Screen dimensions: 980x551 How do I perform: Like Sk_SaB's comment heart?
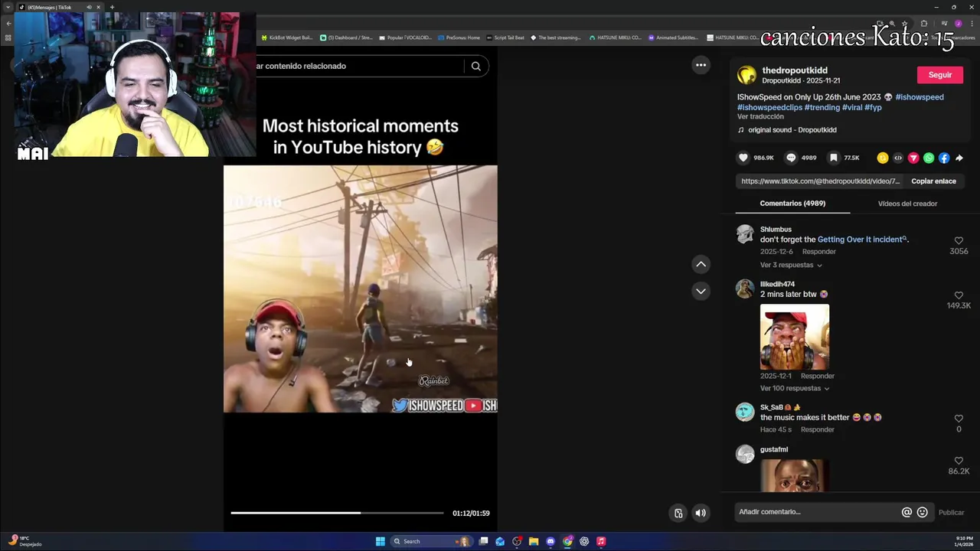959,419
